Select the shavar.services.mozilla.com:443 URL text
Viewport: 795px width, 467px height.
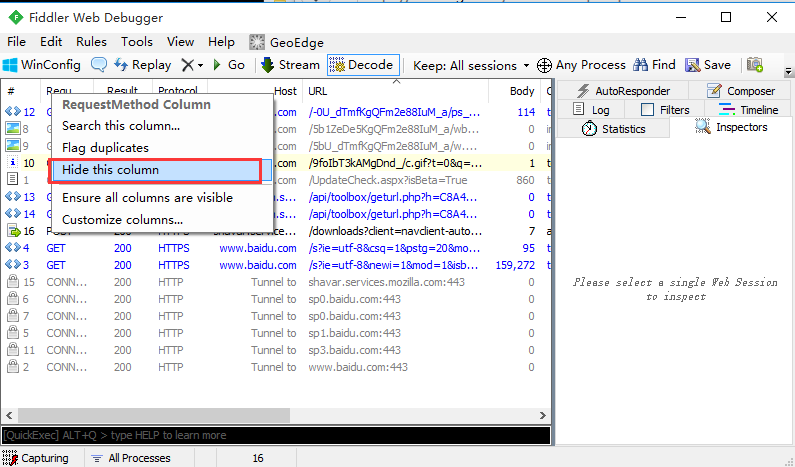coord(386,282)
